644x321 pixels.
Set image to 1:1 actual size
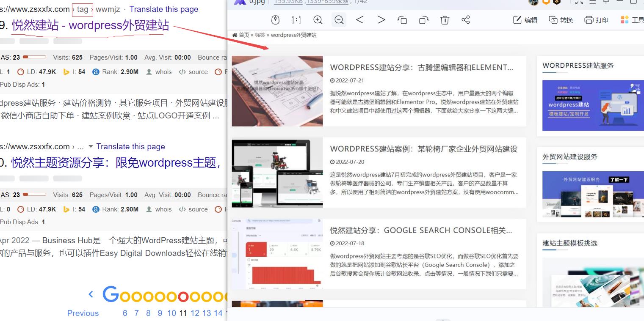[x=296, y=20]
